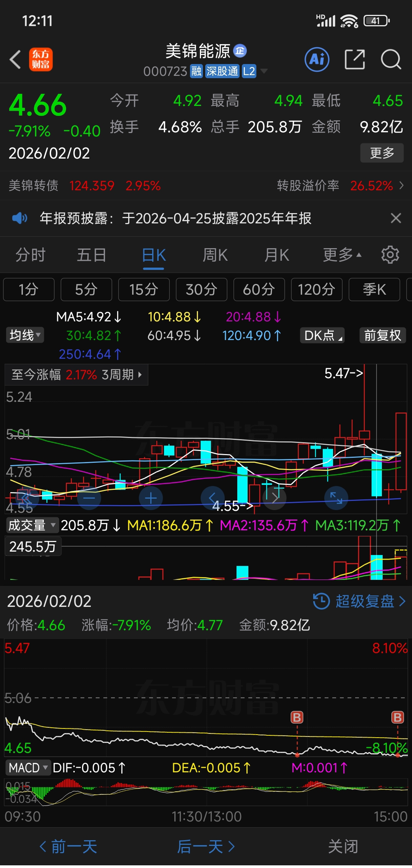Open chart settings gear icon
The height and width of the screenshot is (868, 412).
[390, 255]
